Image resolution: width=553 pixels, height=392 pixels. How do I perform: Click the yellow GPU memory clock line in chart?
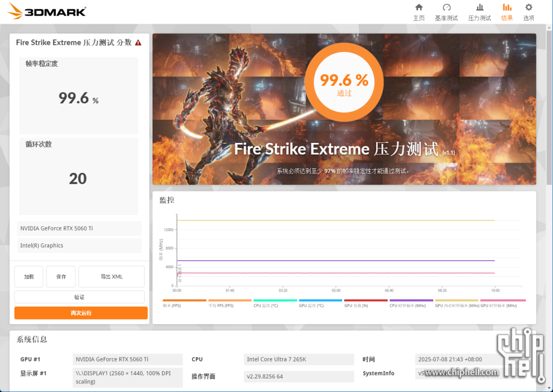click(x=336, y=220)
